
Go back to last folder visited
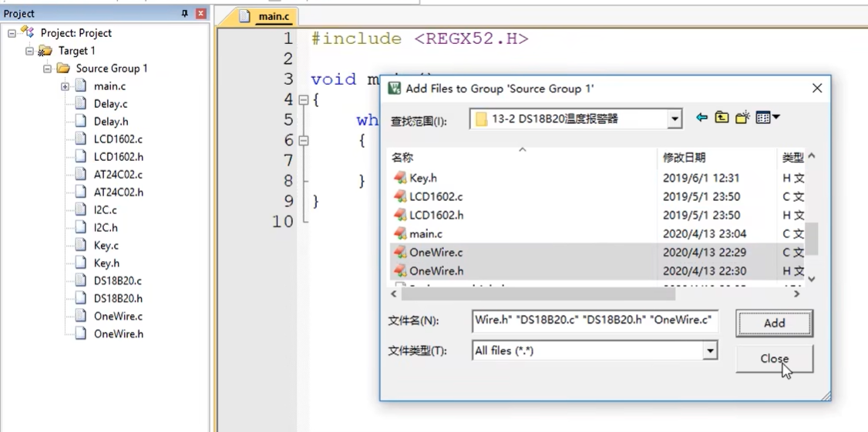pos(702,117)
